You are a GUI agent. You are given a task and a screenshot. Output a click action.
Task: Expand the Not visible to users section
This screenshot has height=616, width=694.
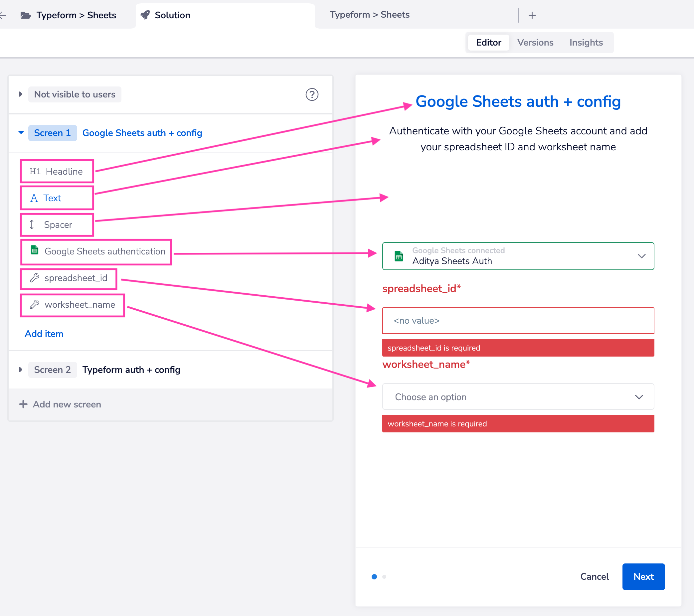pos(21,94)
